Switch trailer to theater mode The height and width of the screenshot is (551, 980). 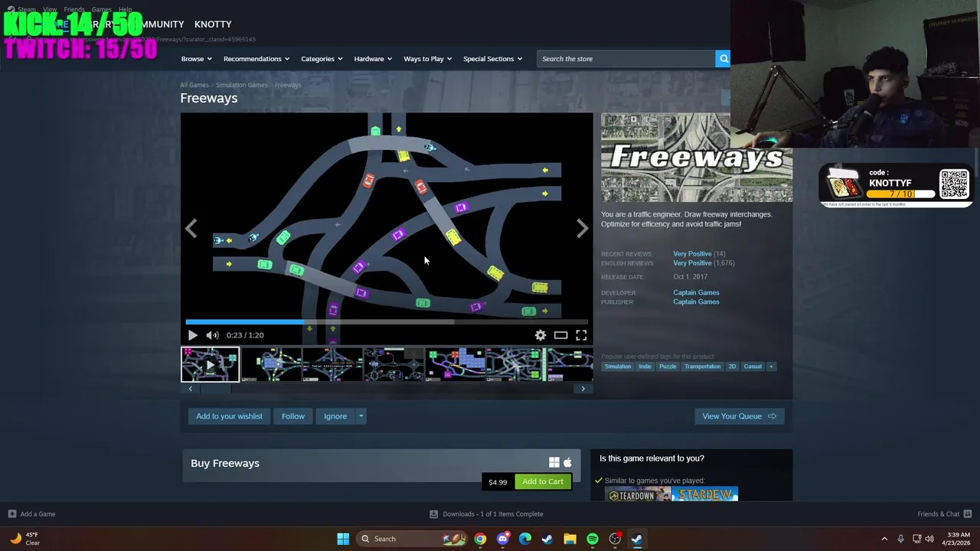tap(560, 335)
